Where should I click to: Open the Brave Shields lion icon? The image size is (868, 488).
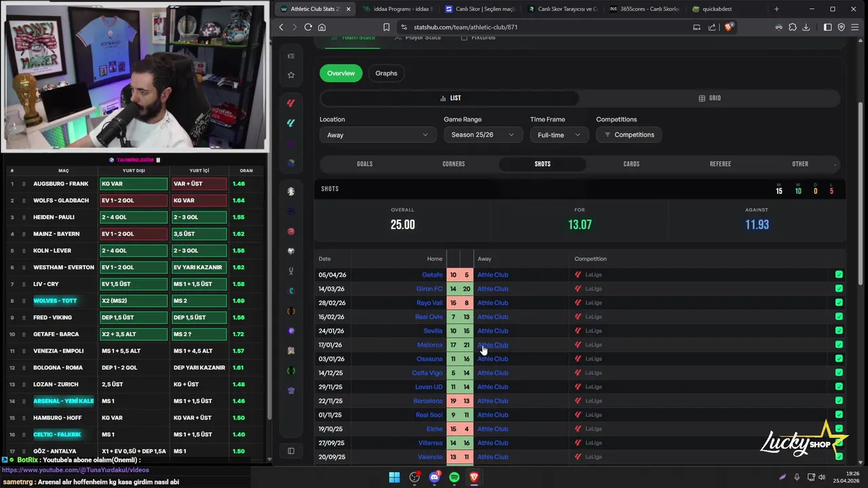729,27
